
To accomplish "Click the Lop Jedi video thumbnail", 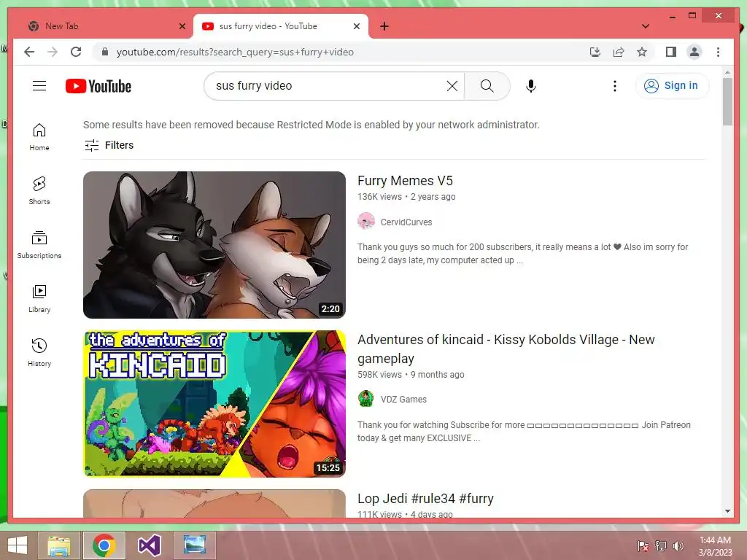I will pos(214,503).
